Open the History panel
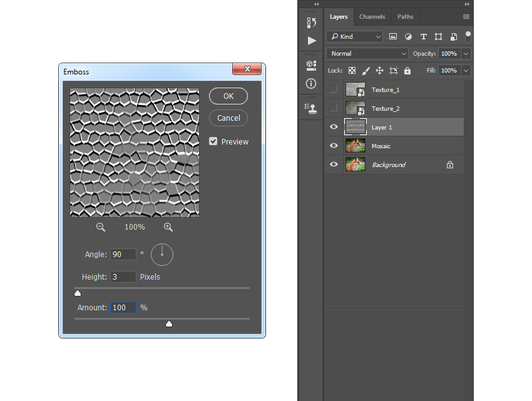532x401 pixels. (x=310, y=22)
